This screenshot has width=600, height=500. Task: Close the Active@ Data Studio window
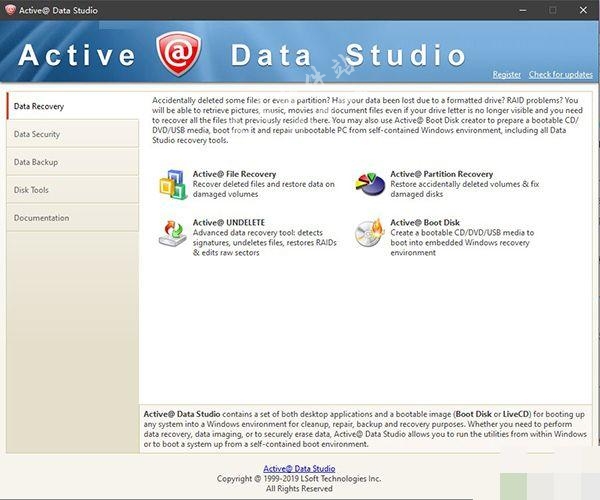[x=583, y=10]
